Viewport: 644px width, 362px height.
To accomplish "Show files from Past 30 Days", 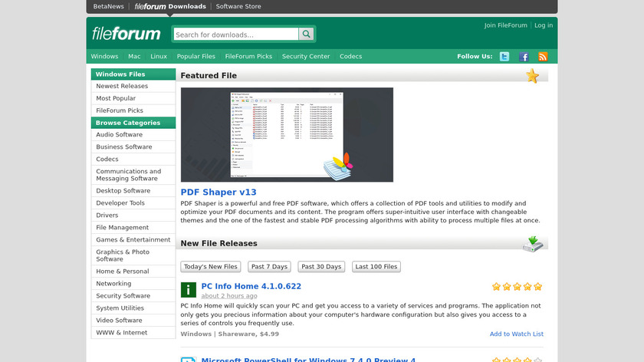I will (x=321, y=267).
